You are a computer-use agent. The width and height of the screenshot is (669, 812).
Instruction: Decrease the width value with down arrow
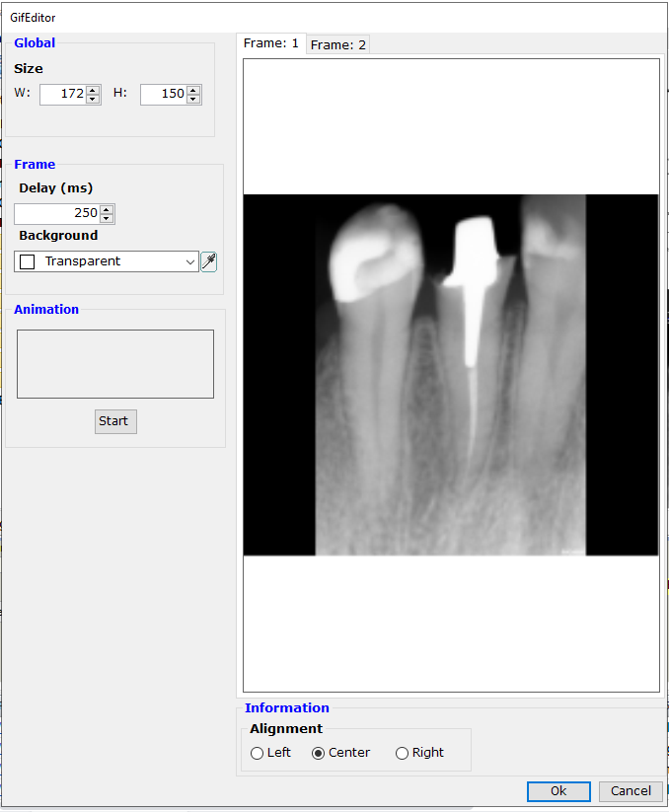pos(93,99)
